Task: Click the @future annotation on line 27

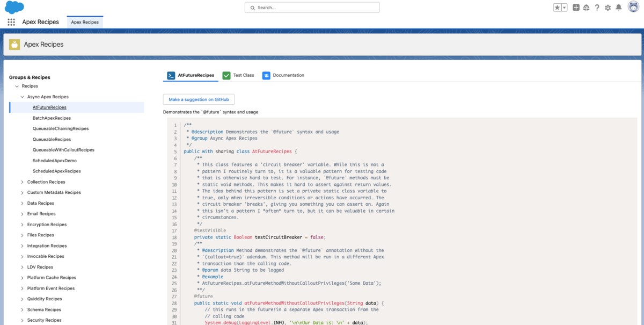Action: 203,296
